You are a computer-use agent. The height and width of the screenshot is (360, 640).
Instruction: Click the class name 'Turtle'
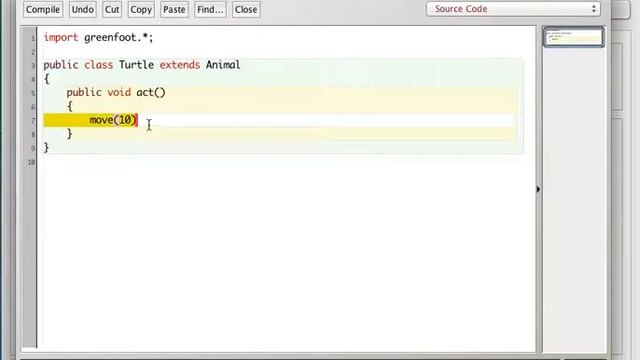[136, 65]
